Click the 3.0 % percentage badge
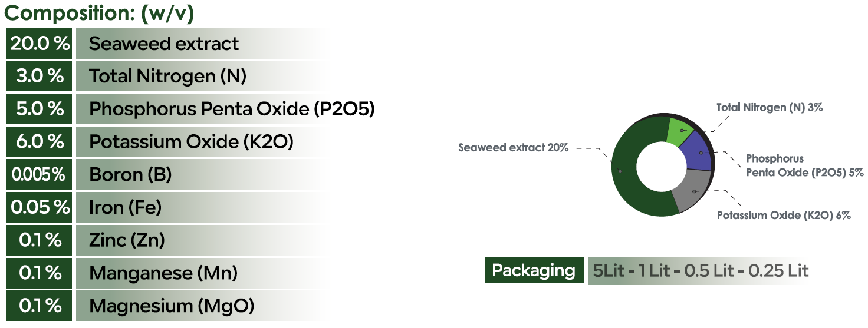 (x=39, y=76)
